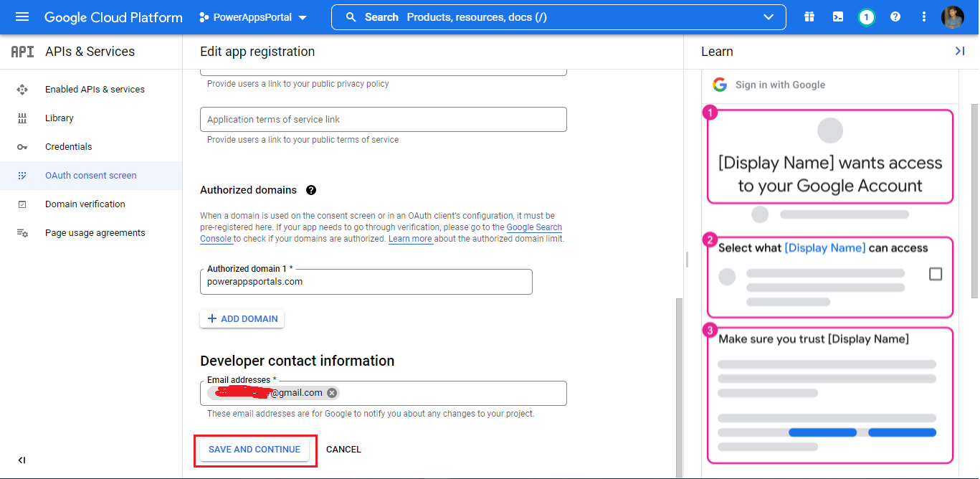
Task: Go to Credentials in sidebar
Action: coord(69,147)
